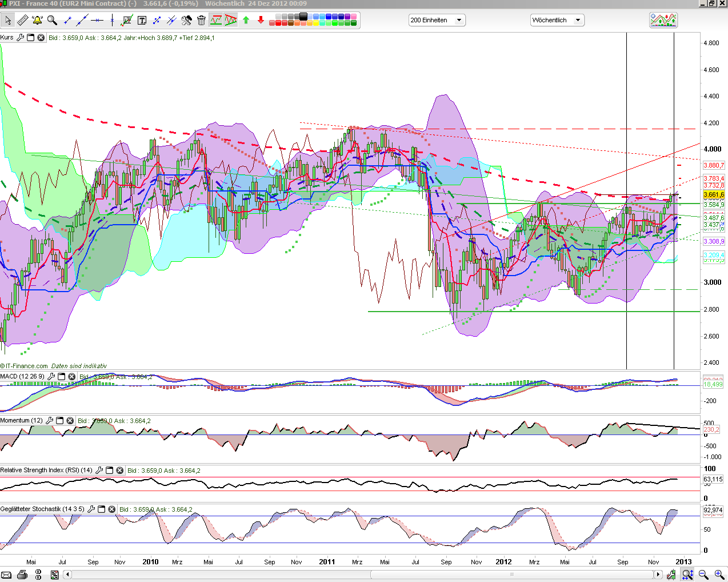Screen dimensions: 728x582
Task: Select the pointer cursor tool
Action: (8, 21)
